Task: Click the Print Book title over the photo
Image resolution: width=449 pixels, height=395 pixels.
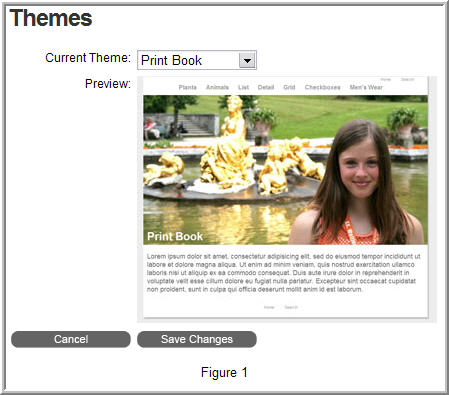Action: click(175, 236)
